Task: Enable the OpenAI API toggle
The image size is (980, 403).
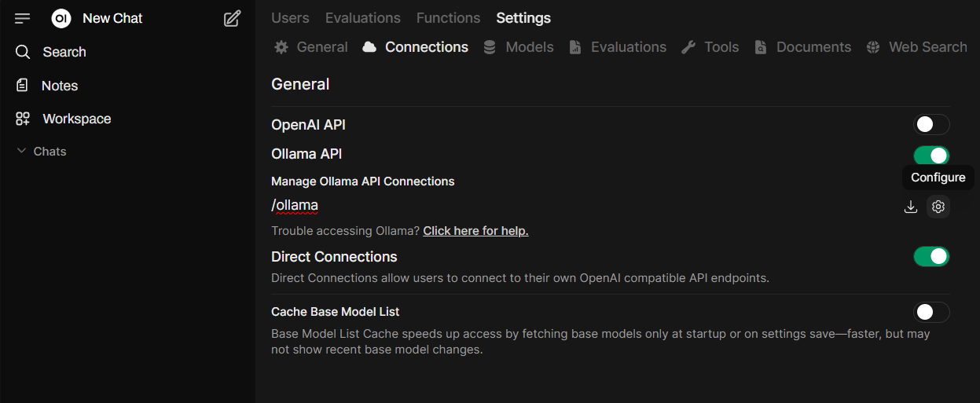Action: [931, 124]
